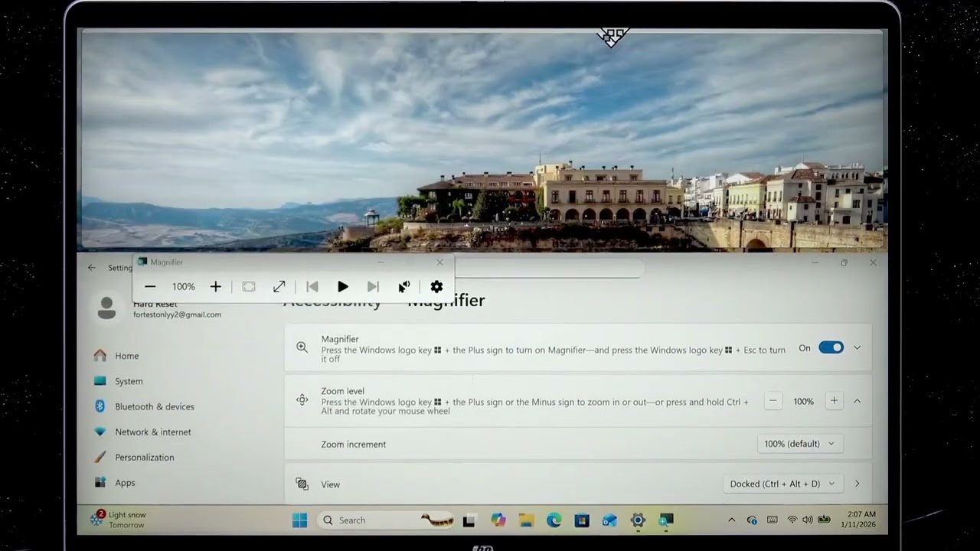The height and width of the screenshot is (551, 980).
Task: Open Magnifier settings via the gear icon
Action: (436, 286)
